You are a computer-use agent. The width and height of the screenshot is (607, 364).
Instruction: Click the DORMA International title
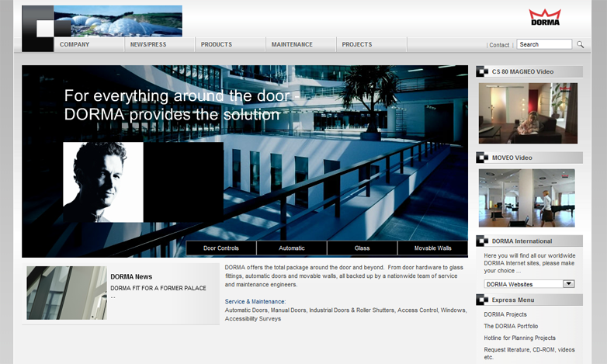pos(522,241)
